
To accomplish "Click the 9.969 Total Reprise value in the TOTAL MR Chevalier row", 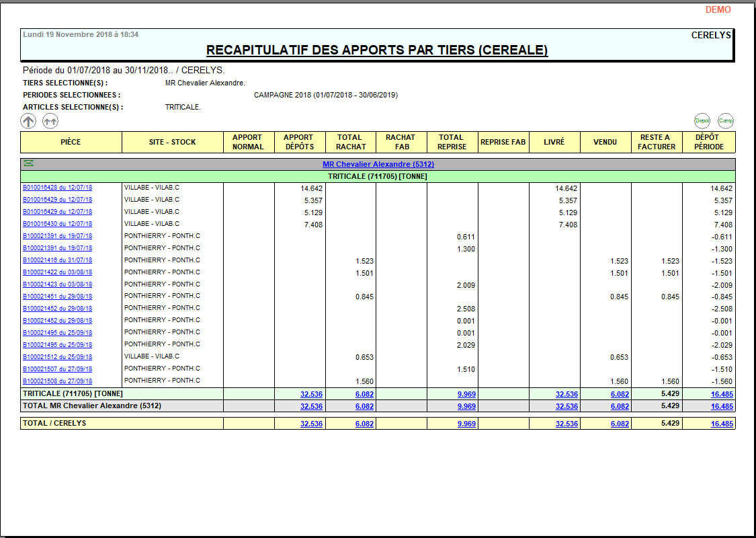I will (466, 406).
